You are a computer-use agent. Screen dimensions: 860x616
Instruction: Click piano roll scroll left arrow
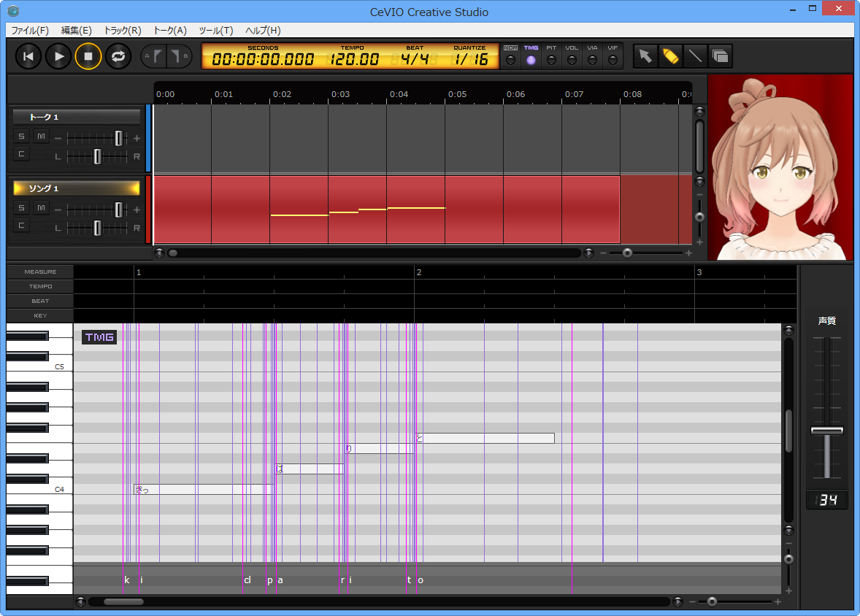[80, 601]
